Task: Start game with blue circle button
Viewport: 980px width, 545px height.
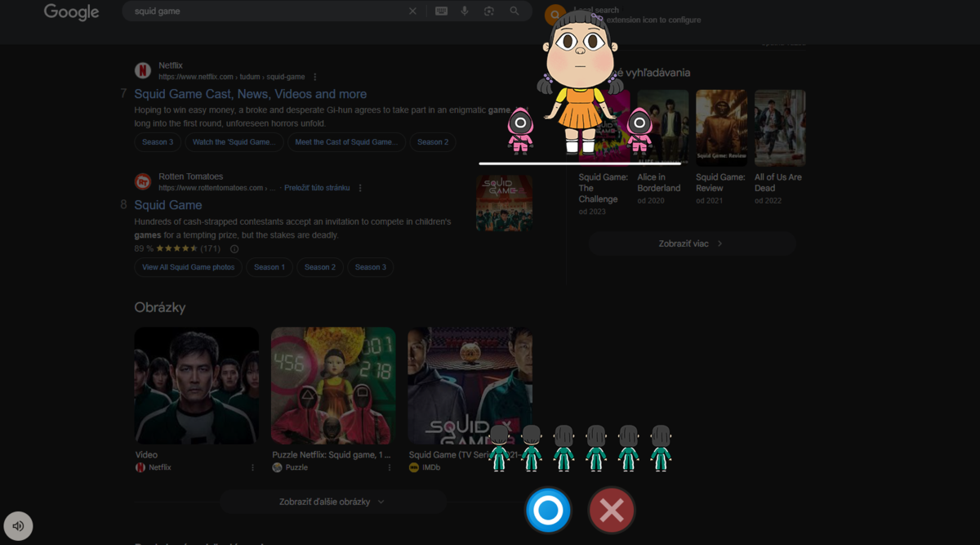Action: [x=548, y=510]
